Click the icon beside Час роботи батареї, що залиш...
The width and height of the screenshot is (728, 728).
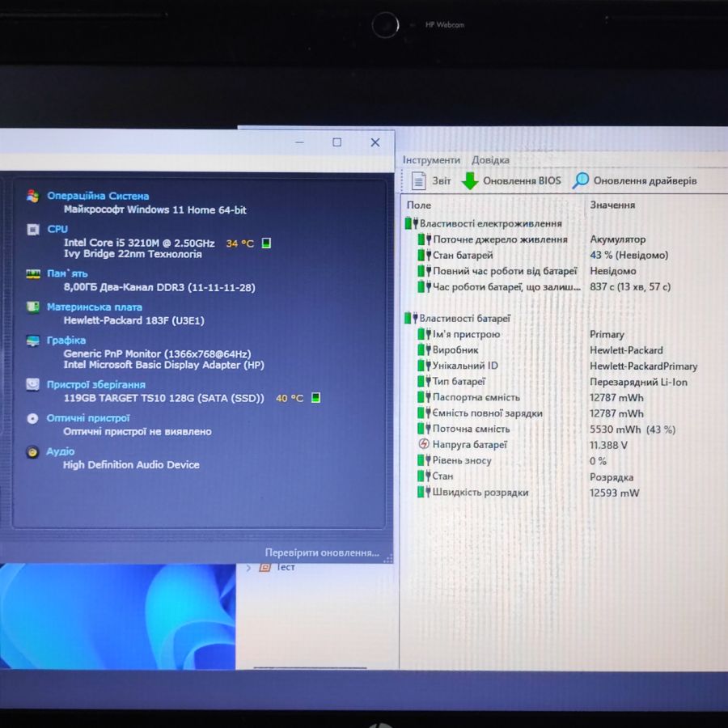425,287
